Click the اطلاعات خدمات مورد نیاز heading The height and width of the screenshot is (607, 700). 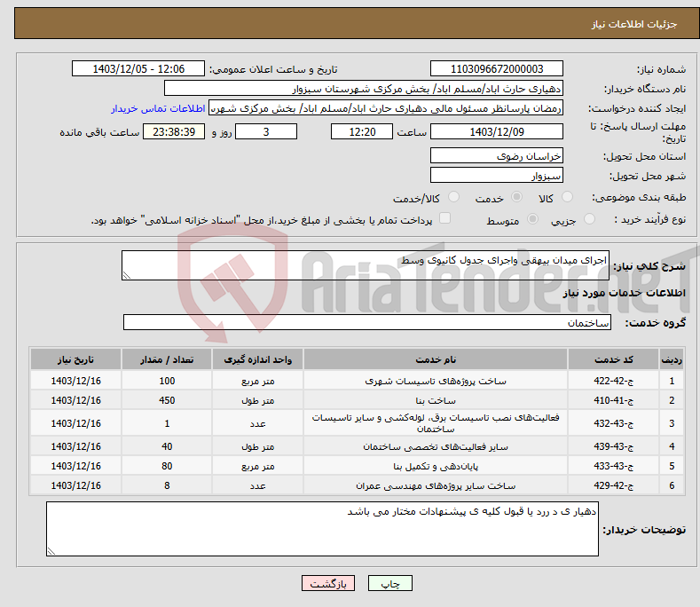click(x=624, y=293)
